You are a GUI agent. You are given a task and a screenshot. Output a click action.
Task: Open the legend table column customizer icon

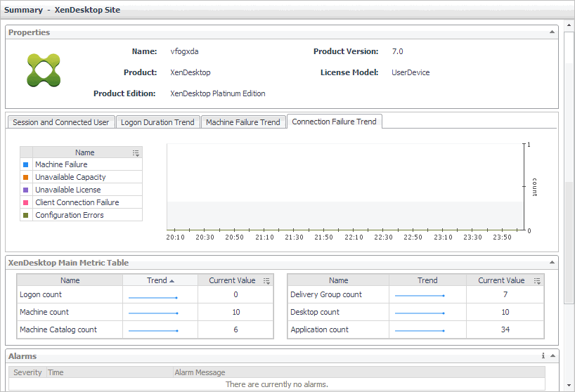[x=136, y=152]
